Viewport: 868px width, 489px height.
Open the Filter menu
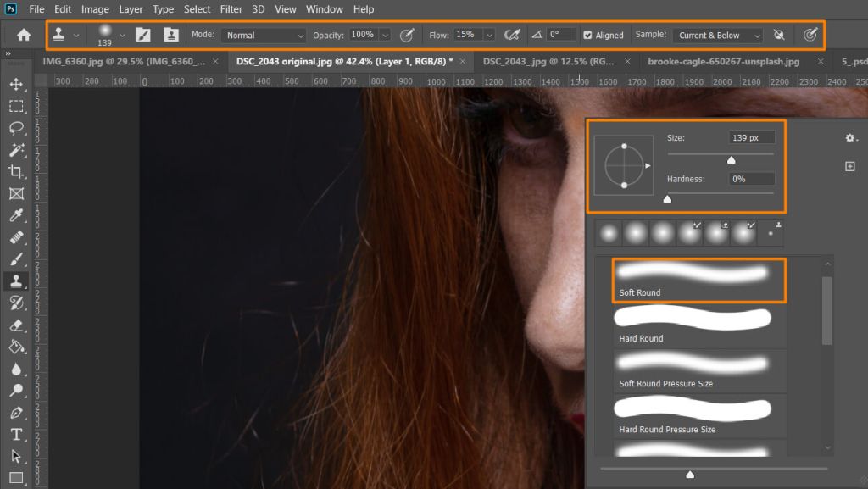tap(231, 9)
